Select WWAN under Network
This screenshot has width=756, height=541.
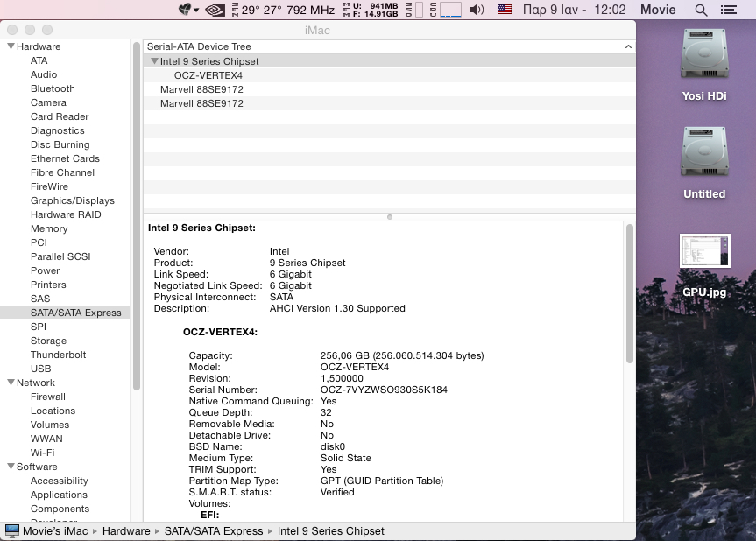coord(46,439)
